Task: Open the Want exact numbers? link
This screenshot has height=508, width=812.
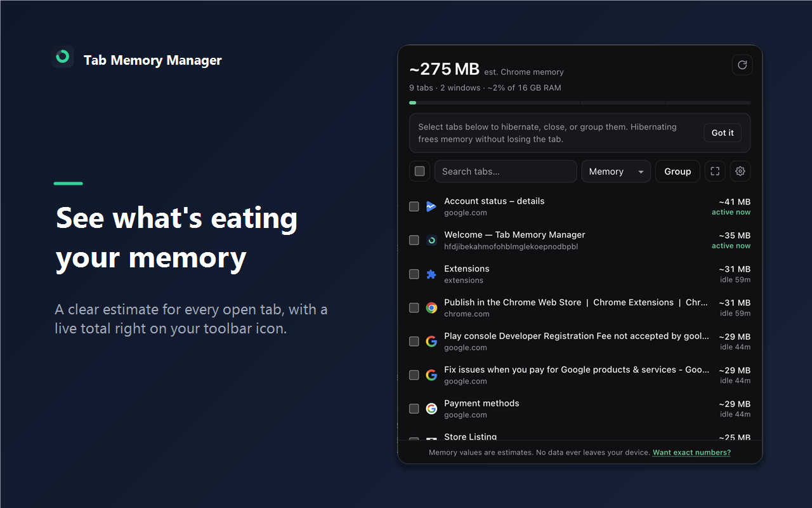Action: [x=691, y=453]
